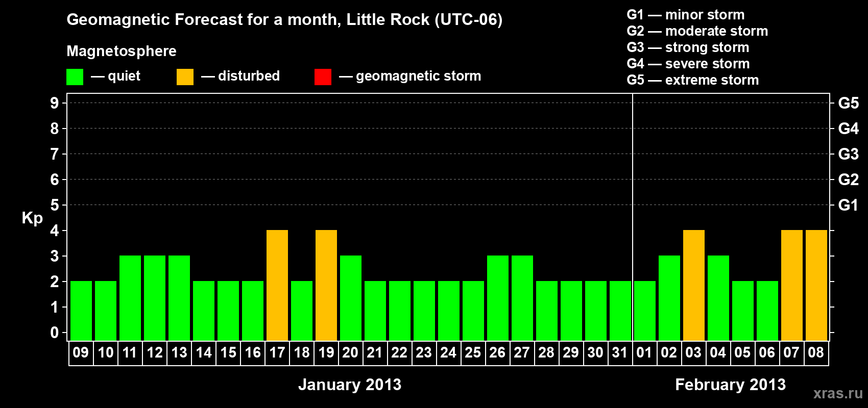This screenshot has height=408, width=868.
Task: Click the orange bar for January 19
Action: click(x=326, y=286)
